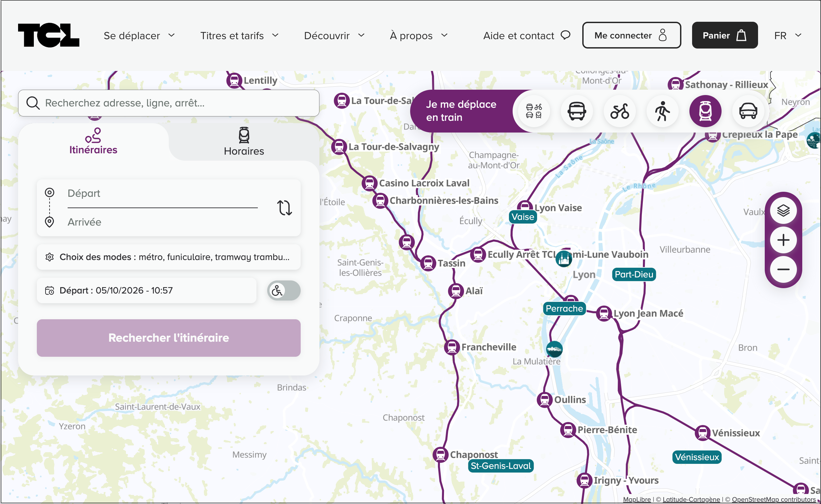Image resolution: width=821 pixels, height=504 pixels.
Task: Select the all transport modes icon
Action: [x=534, y=111]
